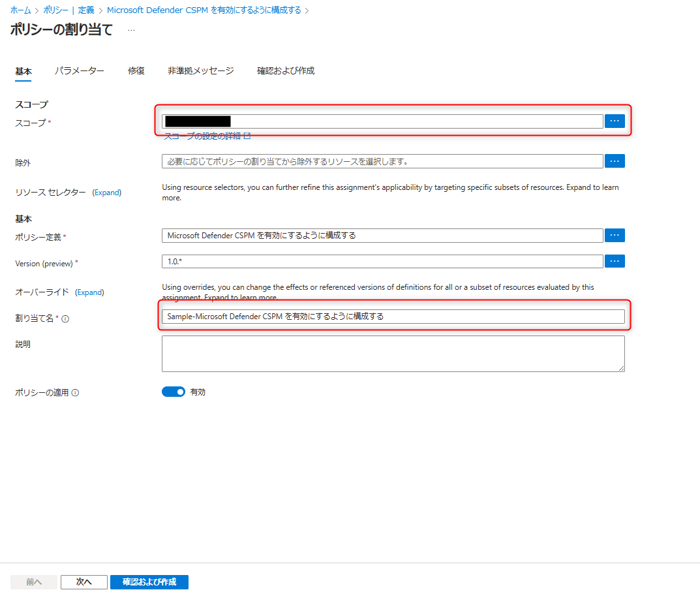Open the Microsoft Defender CSPM breadcrumb link

(x=204, y=10)
